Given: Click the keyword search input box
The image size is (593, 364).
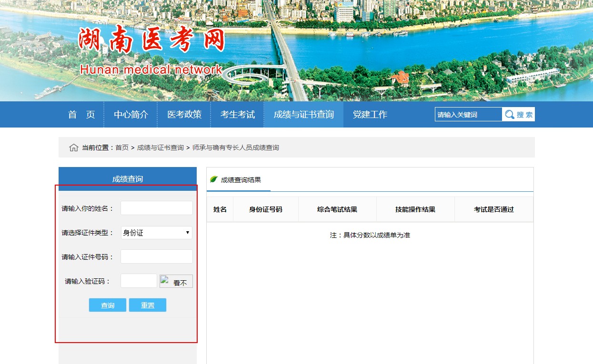Looking at the screenshot, I should tap(468, 114).
